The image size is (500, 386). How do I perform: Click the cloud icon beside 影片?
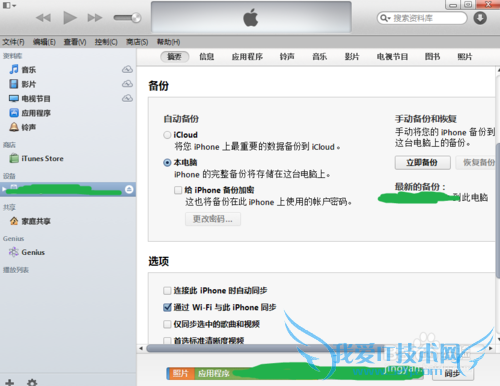(127, 84)
